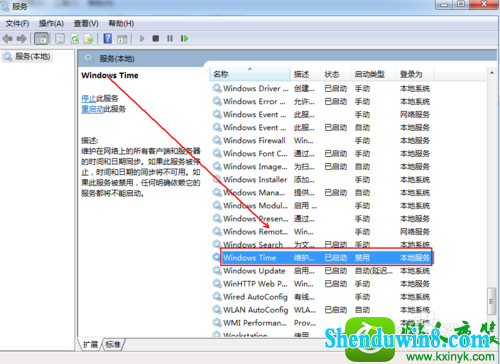This screenshot has width=500, height=364.
Task: Open the 文件(F) menu
Action: [17, 24]
